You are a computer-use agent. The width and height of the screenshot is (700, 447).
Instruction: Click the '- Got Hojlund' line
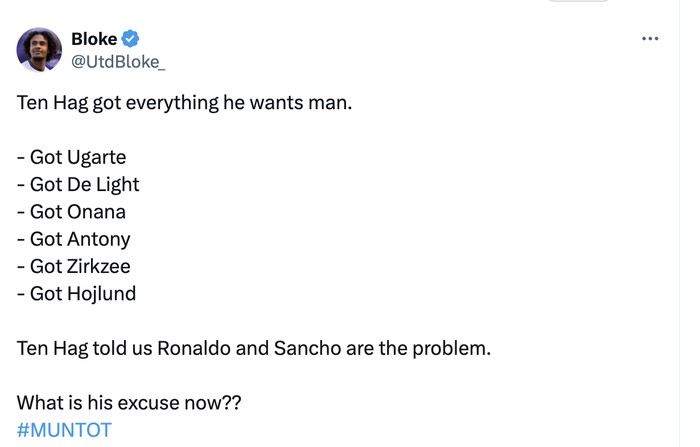[x=76, y=293]
